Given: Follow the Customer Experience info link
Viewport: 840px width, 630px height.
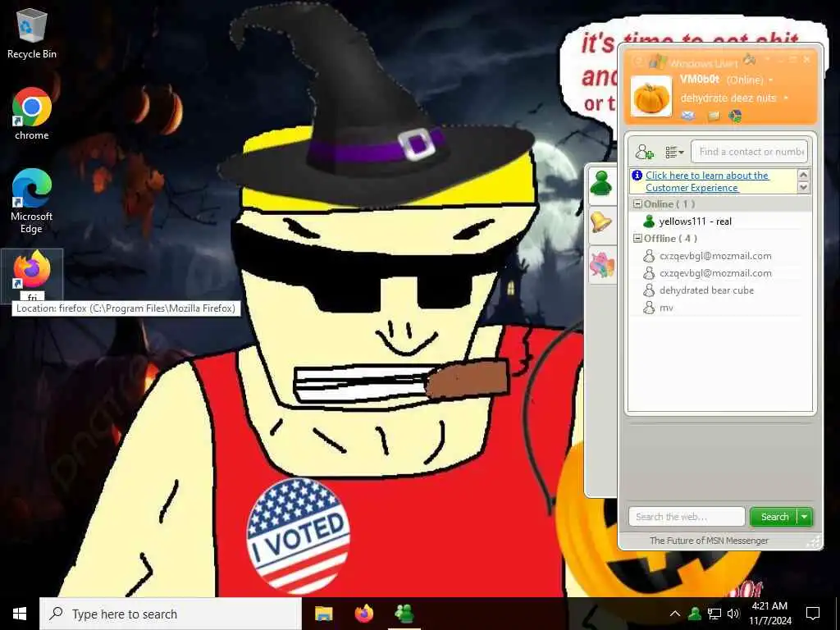Looking at the screenshot, I should [x=707, y=181].
